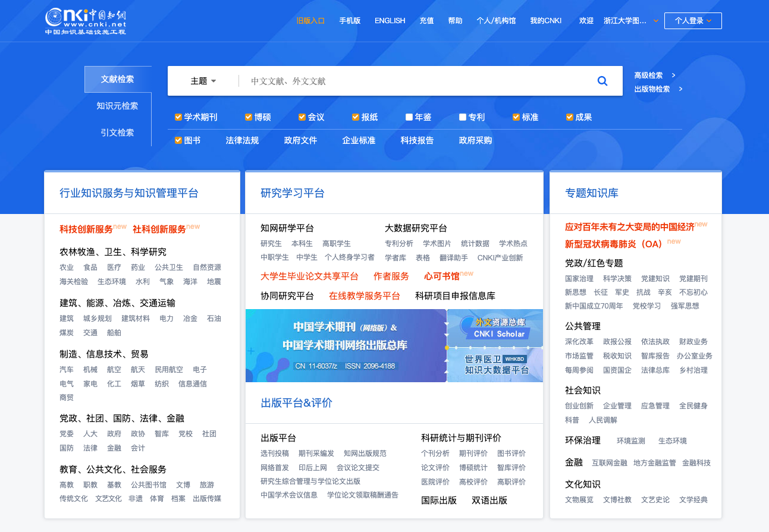This screenshot has width=769, height=532.
Task: Open 科研项目申报信息库
Action: (x=455, y=295)
